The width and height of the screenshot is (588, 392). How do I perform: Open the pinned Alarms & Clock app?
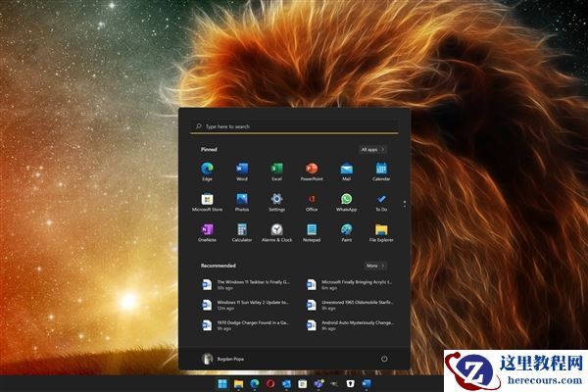tap(276, 232)
